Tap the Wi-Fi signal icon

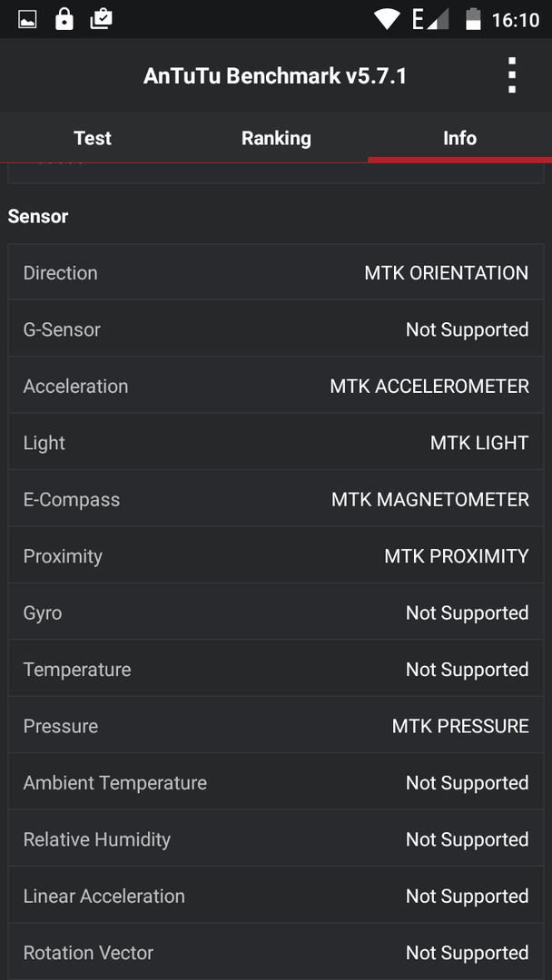[x=387, y=19]
